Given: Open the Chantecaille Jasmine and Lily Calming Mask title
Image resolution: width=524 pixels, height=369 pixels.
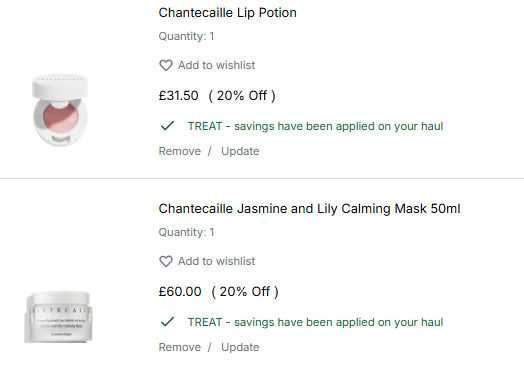Looking at the screenshot, I should pos(309,209).
